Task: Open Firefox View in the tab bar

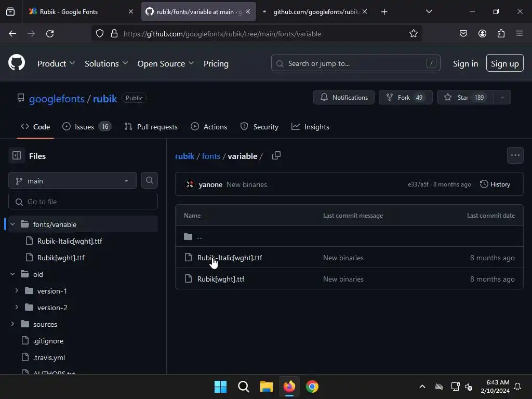Action: [10, 11]
